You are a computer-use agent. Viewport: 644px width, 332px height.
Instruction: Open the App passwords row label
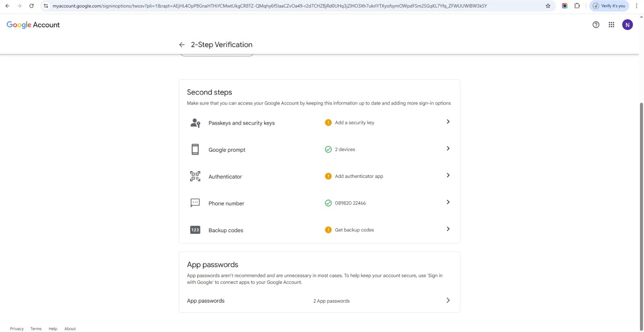pyautogui.click(x=206, y=301)
